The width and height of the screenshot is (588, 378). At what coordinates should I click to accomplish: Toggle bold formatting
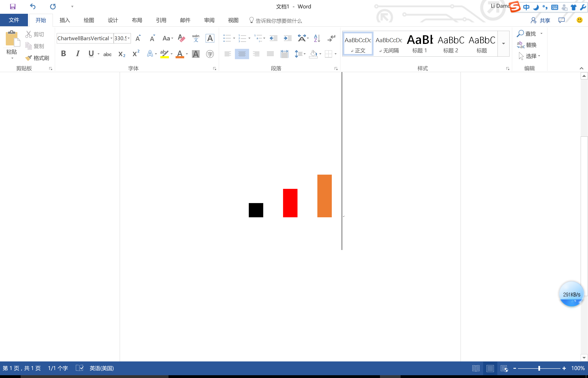(64, 54)
